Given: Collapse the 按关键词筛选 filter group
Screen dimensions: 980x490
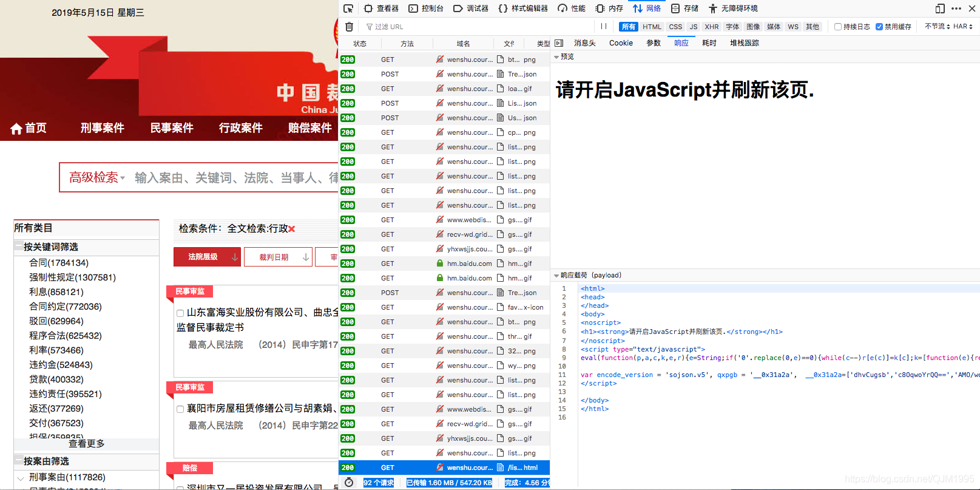Looking at the screenshot, I should click(x=19, y=245).
